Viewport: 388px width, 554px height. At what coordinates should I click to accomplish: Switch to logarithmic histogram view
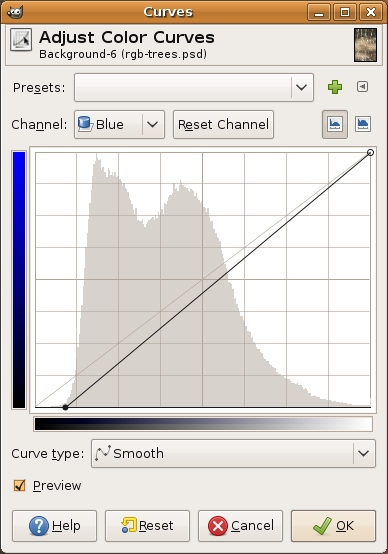(363, 124)
